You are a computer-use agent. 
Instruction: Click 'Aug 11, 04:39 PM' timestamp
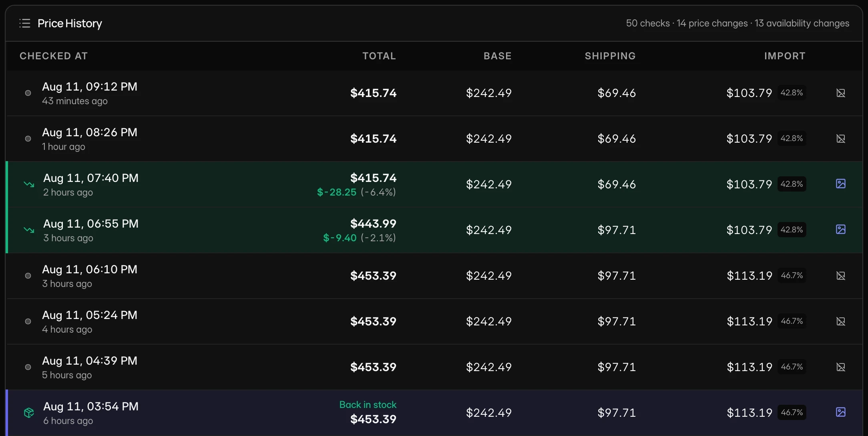[90, 361]
